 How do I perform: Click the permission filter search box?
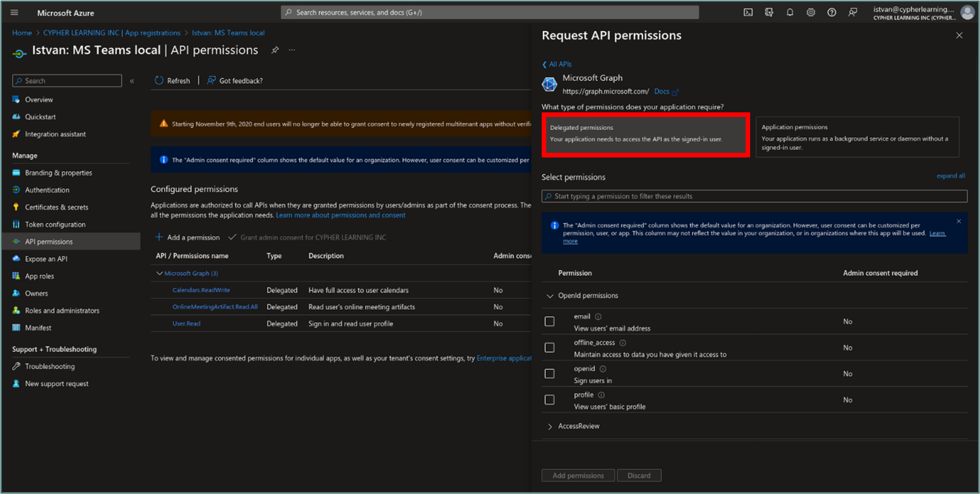click(x=754, y=196)
